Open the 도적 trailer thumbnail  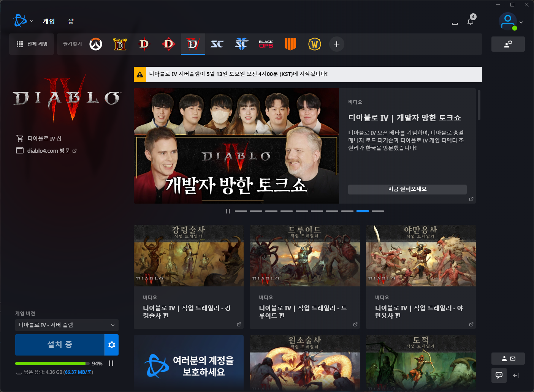[421, 362]
